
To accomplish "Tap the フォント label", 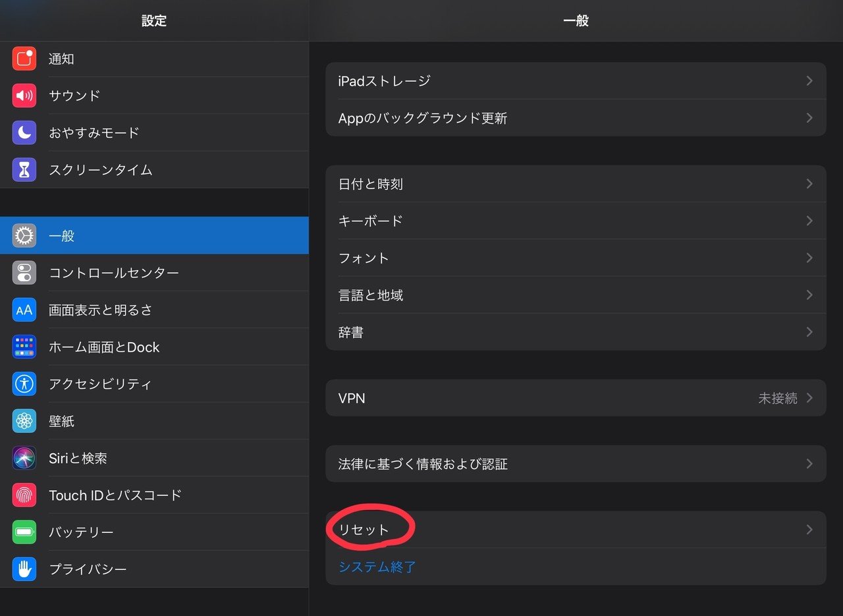I will 364,258.
